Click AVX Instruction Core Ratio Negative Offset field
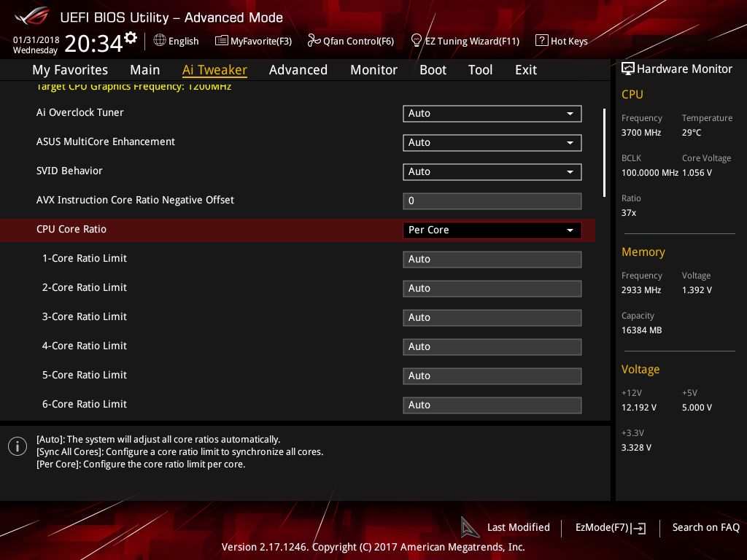 click(492, 201)
